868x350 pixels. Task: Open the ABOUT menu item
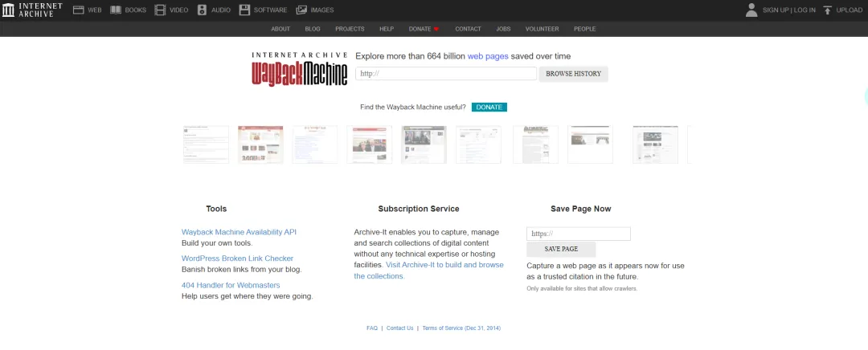[280, 29]
